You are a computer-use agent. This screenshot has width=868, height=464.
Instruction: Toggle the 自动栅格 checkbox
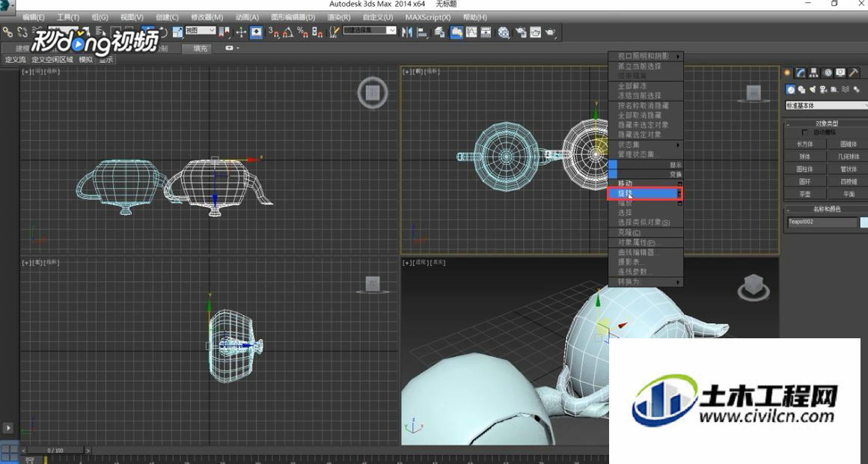click(x=804, y=133)
